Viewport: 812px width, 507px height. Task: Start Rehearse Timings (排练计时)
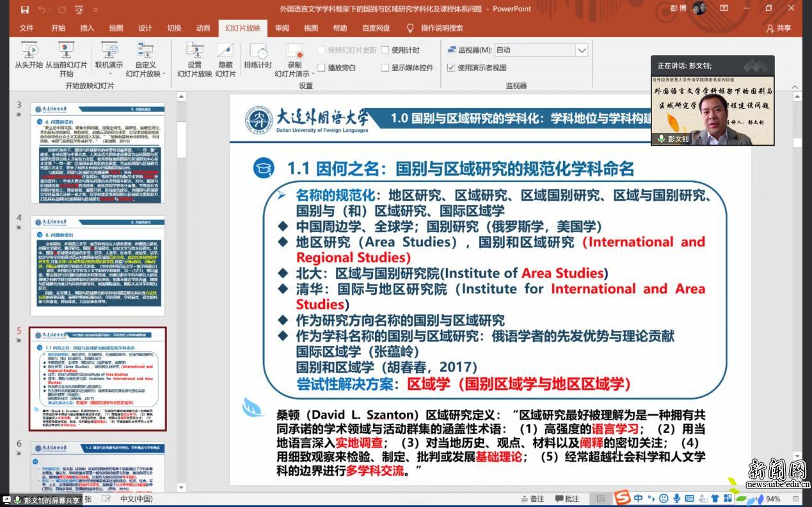258,56
